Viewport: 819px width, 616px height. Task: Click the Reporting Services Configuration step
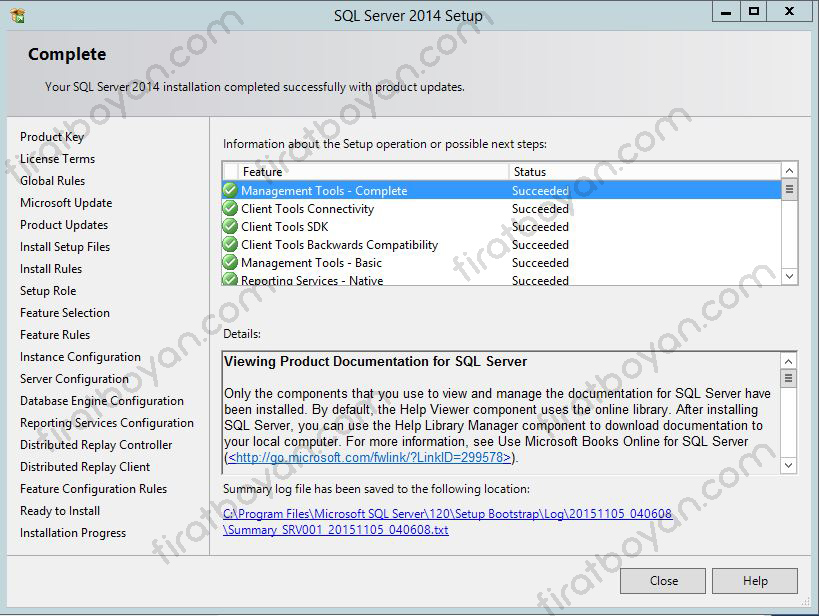pyautogui.click(x=107, y=423)
